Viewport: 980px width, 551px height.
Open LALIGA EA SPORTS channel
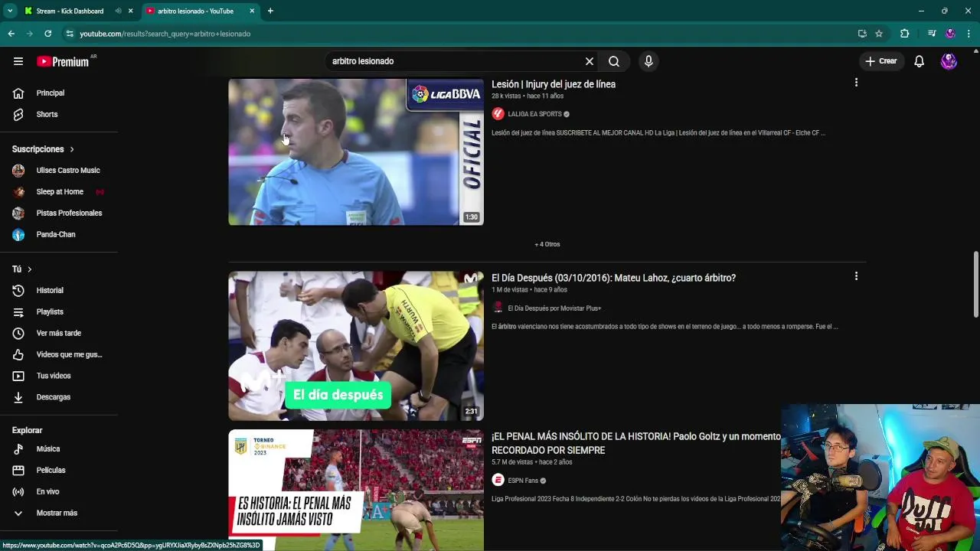click(x=535, y=114)
